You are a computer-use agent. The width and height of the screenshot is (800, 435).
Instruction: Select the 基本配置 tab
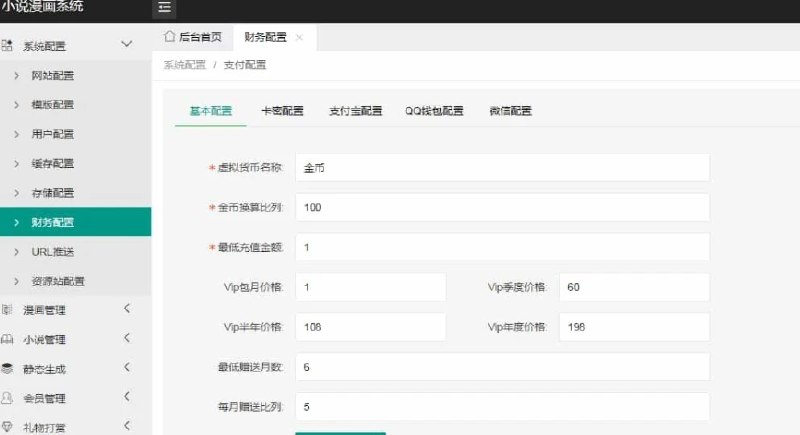tap(211, 111)
